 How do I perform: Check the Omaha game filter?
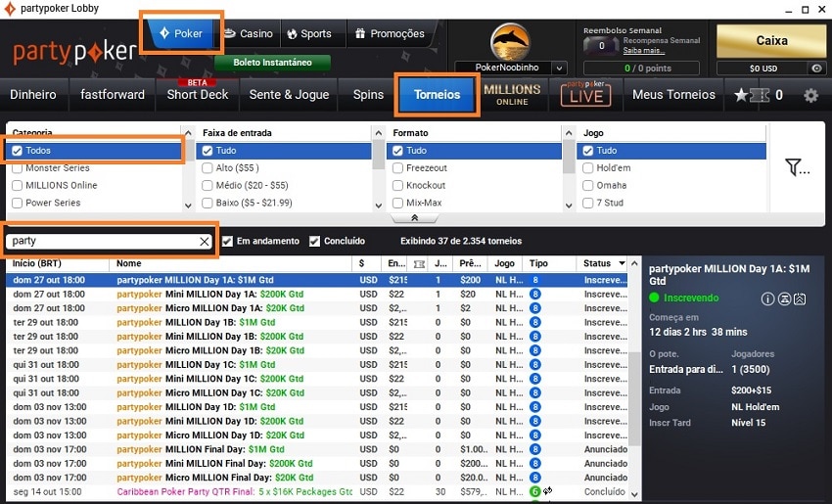(588, 186)
